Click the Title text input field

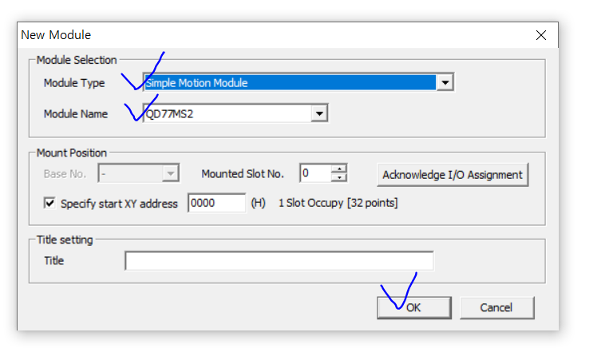279,261
